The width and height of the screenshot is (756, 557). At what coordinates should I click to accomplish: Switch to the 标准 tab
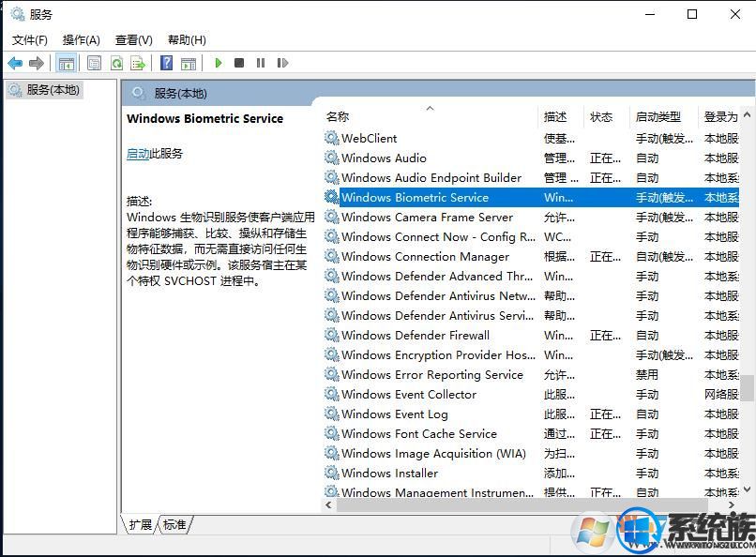(x=174, y=524)
